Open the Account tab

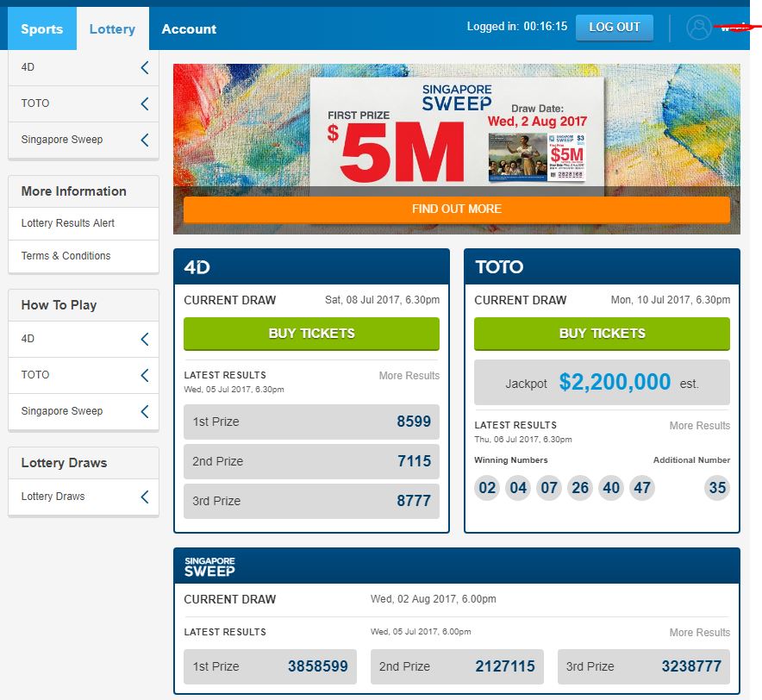(189, 29)
